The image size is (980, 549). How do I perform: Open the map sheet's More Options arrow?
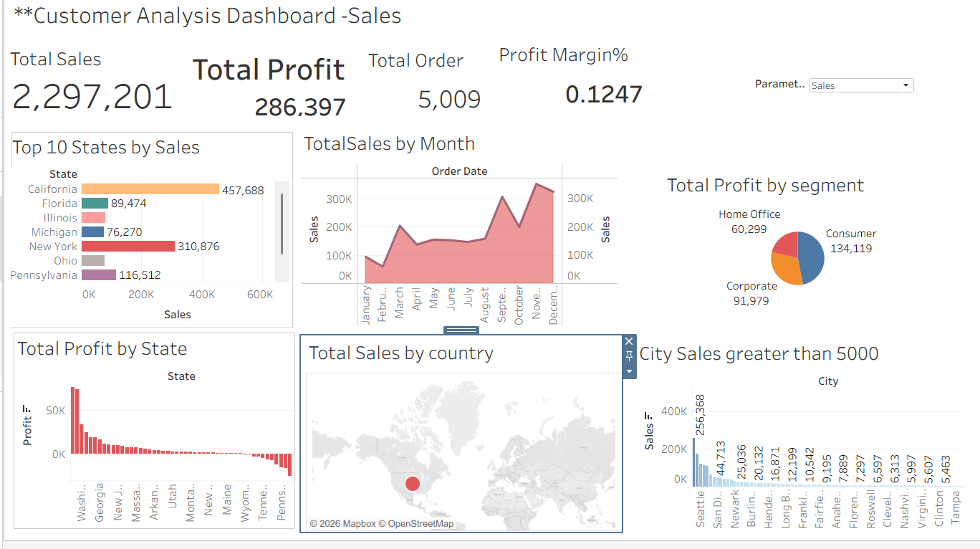[629, 371]
